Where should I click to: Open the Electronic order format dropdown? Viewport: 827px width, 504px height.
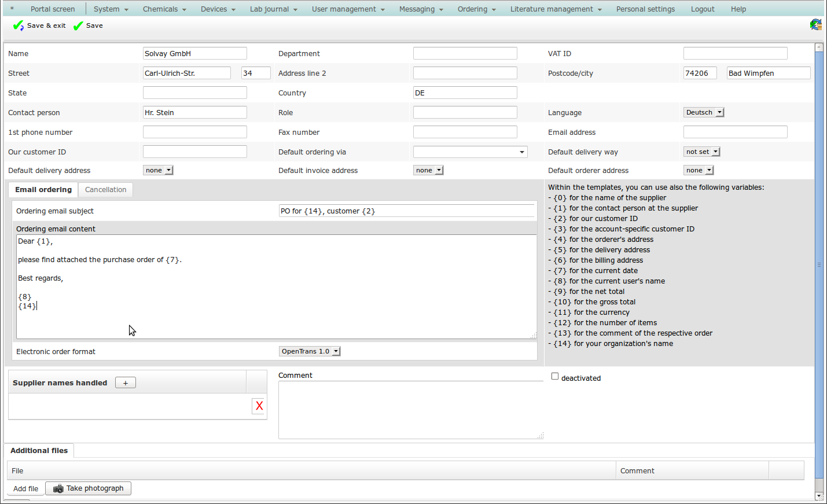[x=310, y=352]
